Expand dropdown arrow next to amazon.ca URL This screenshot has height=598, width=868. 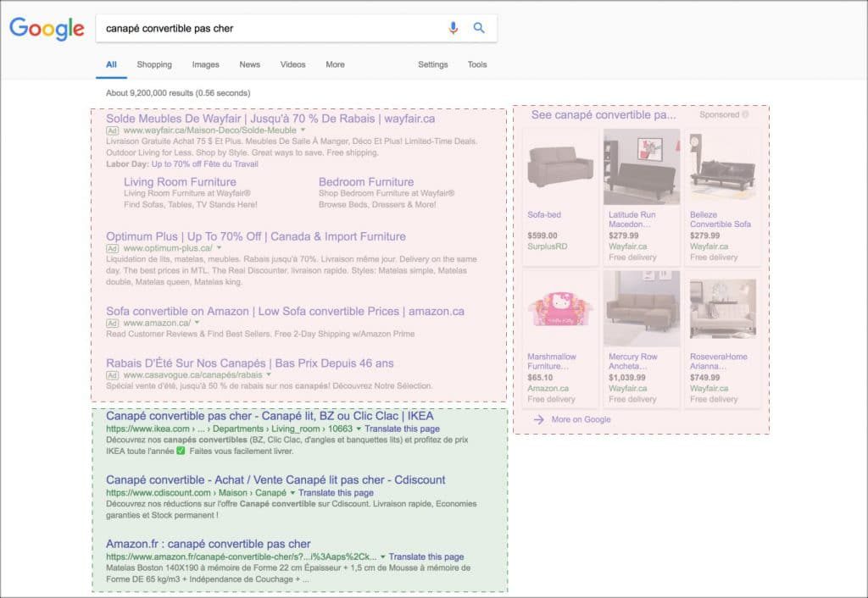pos(197,323)
